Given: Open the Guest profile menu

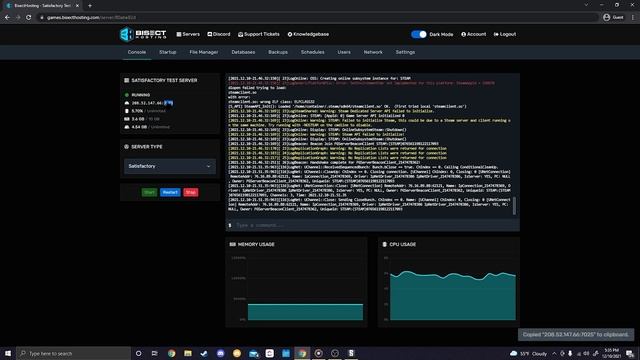Looking at the screenshot, I should click(x=613, y=18).
